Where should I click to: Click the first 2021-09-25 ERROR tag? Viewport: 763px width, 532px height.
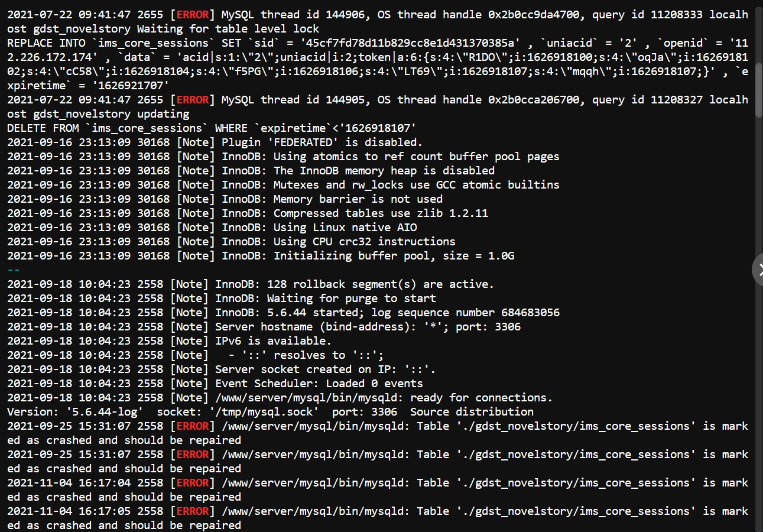click(x=193, y=426)
